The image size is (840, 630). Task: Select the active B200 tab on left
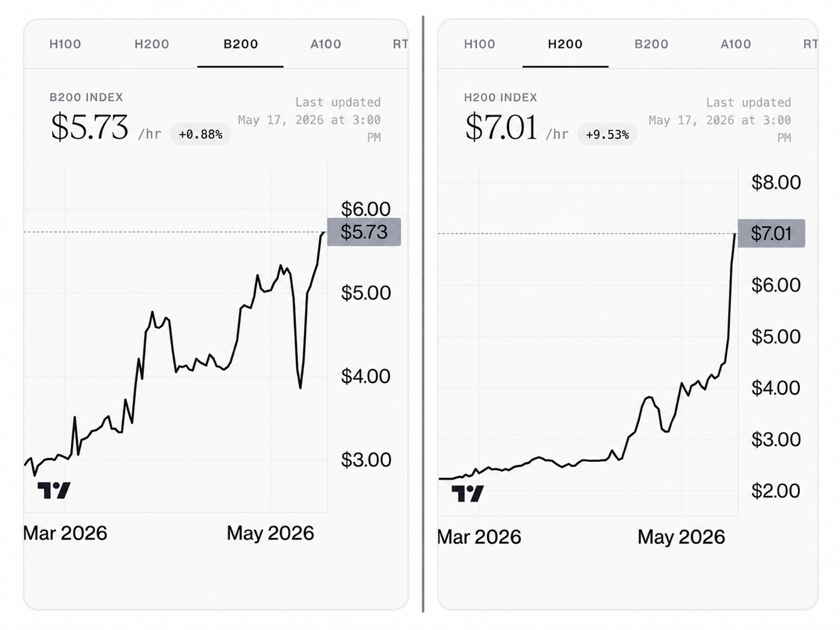(x=241, y=44)
